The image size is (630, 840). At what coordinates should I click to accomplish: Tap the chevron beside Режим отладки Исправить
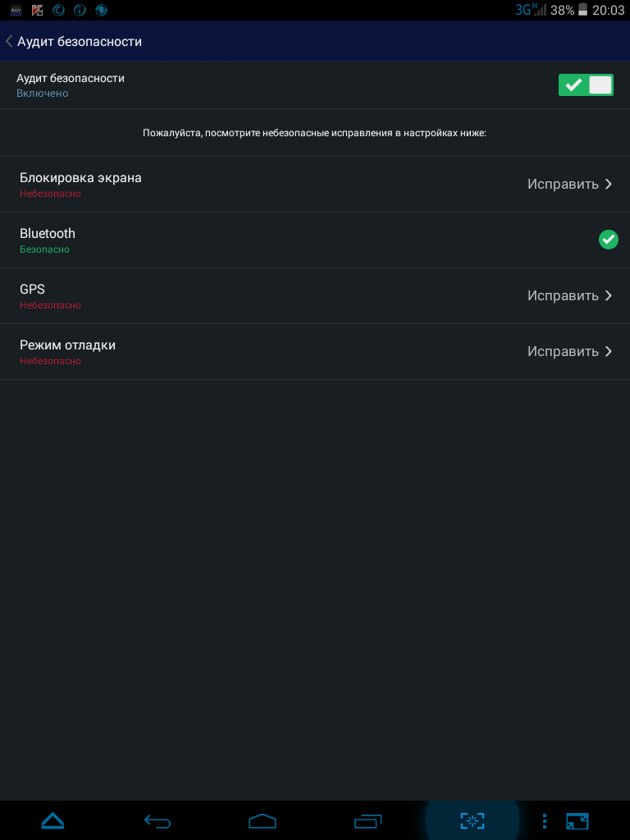608,351
